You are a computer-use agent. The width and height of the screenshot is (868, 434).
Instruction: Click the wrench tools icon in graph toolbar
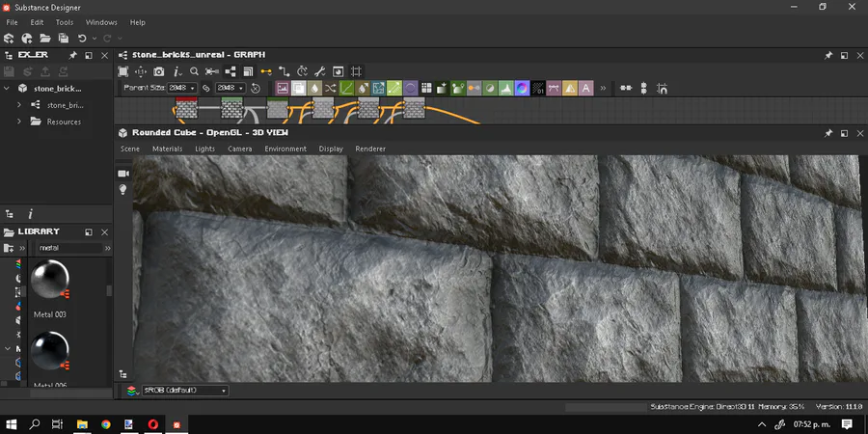point(320,71)
